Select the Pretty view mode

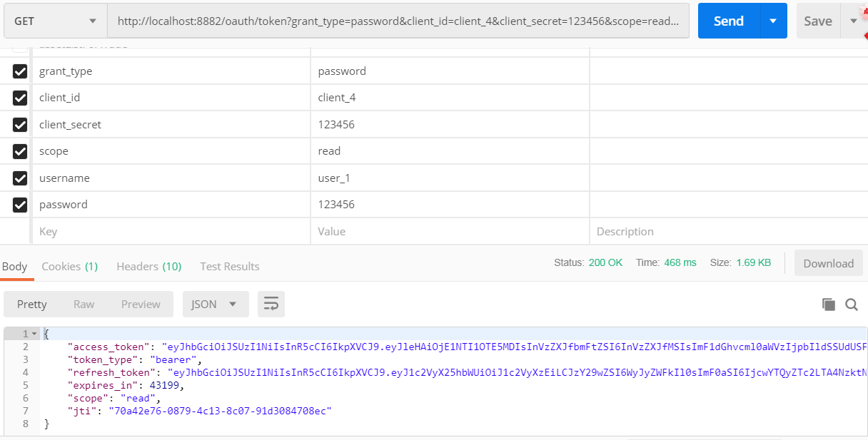click(x=32, y=305)
